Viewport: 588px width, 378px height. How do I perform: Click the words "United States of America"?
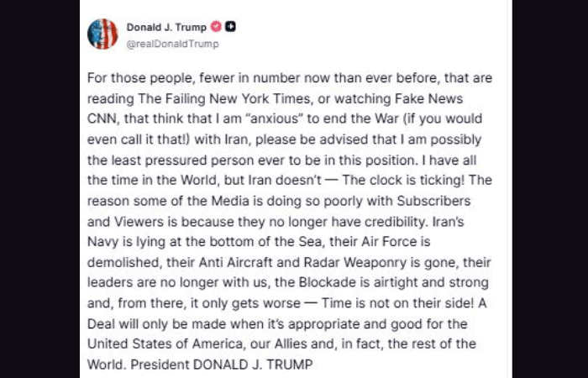click(155, 343)
